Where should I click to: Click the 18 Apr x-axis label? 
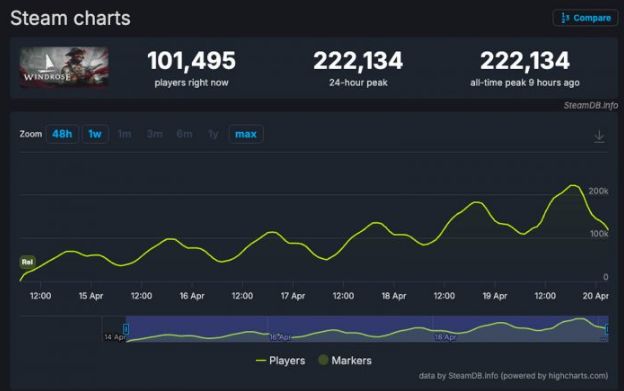click(x=394, y=296)
